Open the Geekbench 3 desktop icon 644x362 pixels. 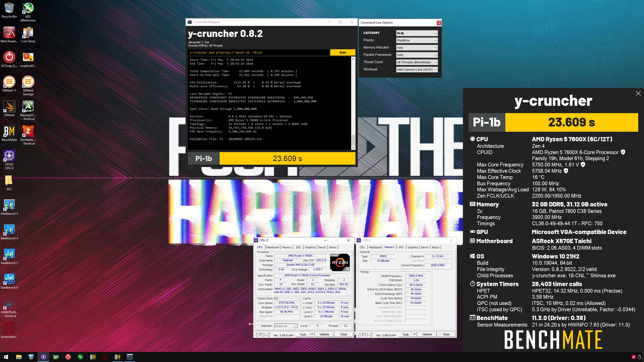(9, 207)
